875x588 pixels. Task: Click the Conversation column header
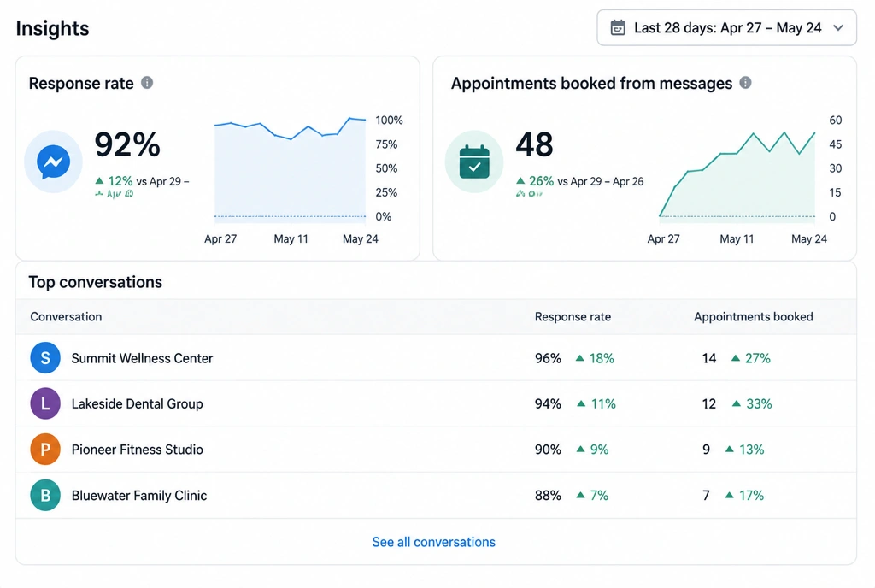66,317
